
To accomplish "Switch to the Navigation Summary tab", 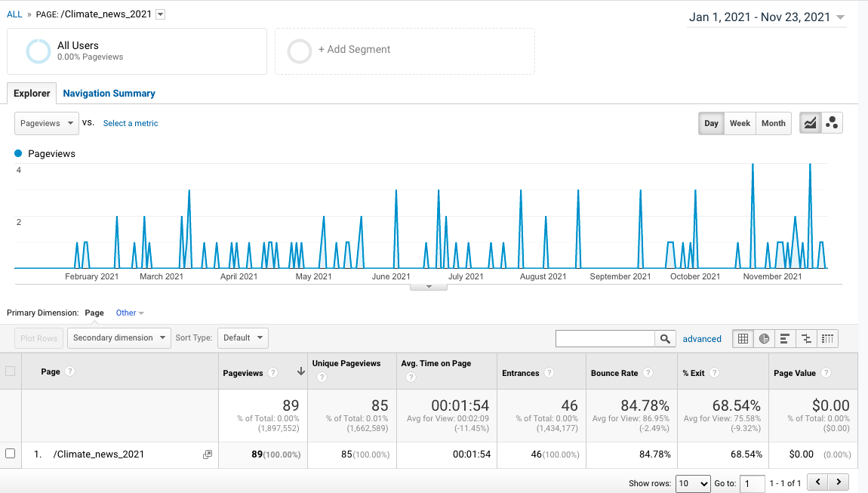I will 109,94.
